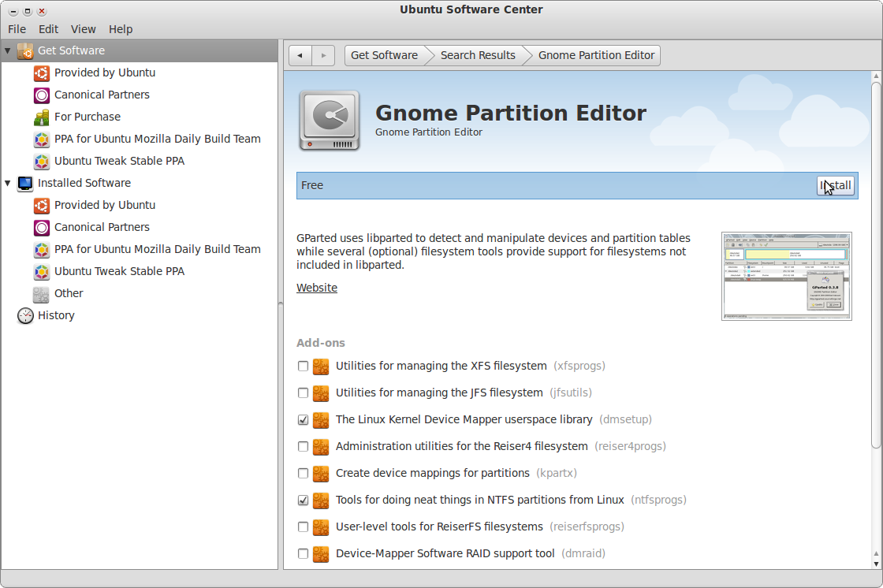Enlarge the GParted screenshot thumbnail
Screen dimensions: 883x588
pyautogui.click(x=787, y=276)
